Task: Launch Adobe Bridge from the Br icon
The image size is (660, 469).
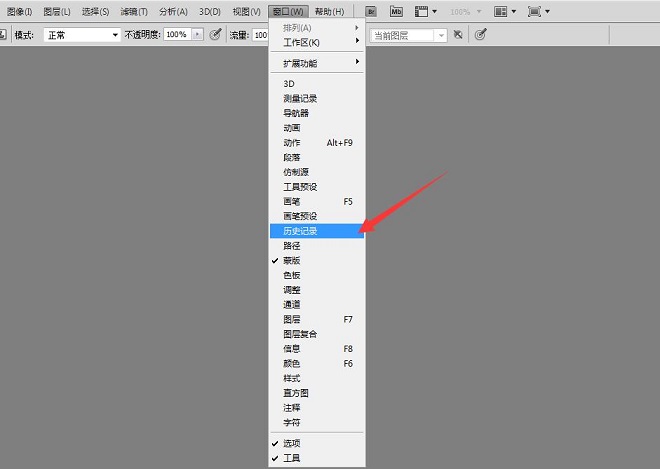Action: pos(371,12)
